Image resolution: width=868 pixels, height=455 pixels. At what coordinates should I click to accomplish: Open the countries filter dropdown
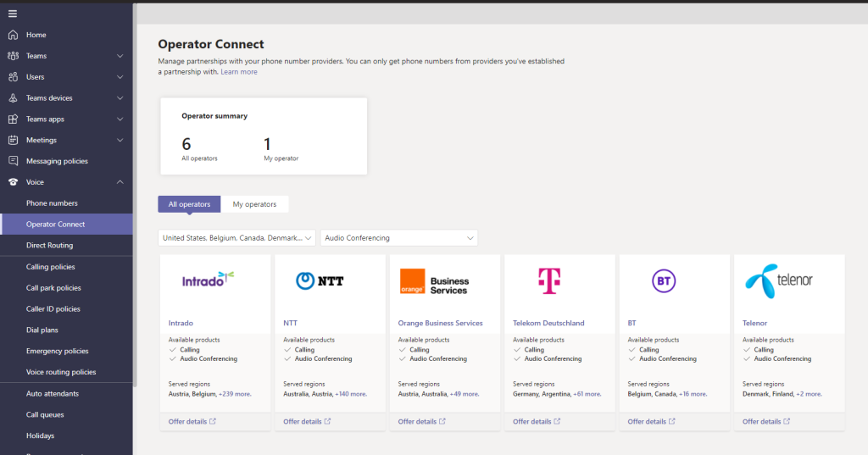(236, 238)
